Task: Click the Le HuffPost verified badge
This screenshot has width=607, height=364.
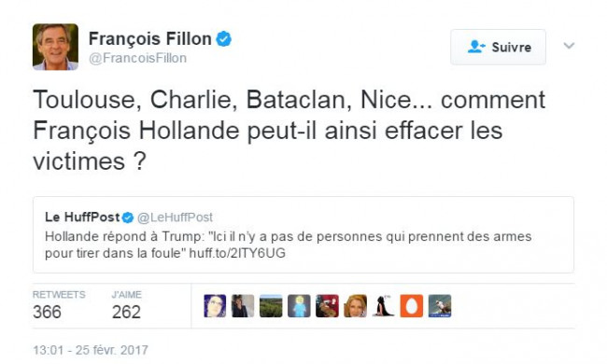Action: click(128, 217)
